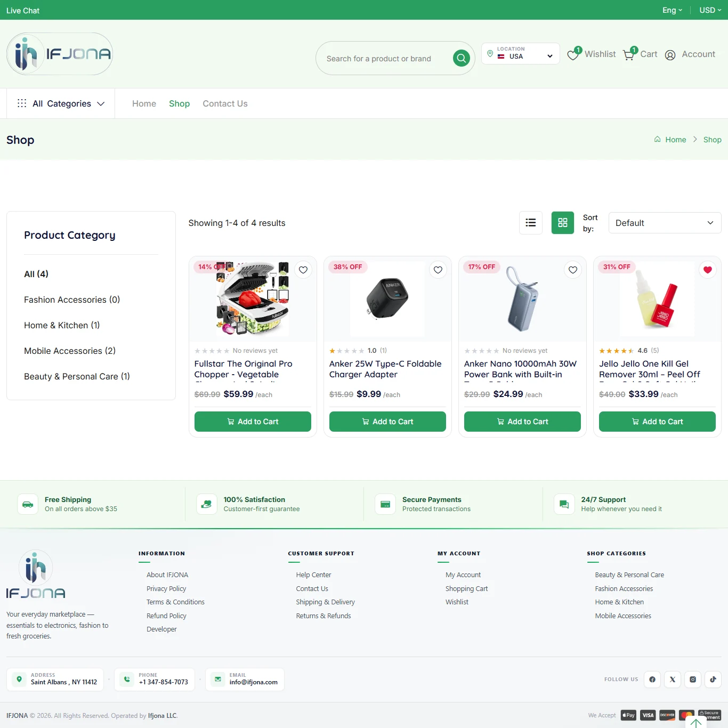Open the X social link
This screenshot has height=728, width=728.
click(x=673, y=680)
